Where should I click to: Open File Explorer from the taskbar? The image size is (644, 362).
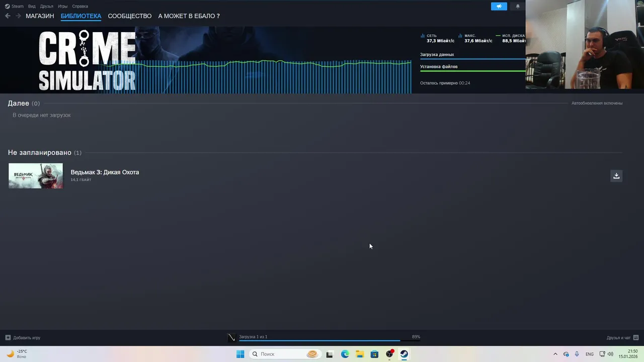[360, 354]
